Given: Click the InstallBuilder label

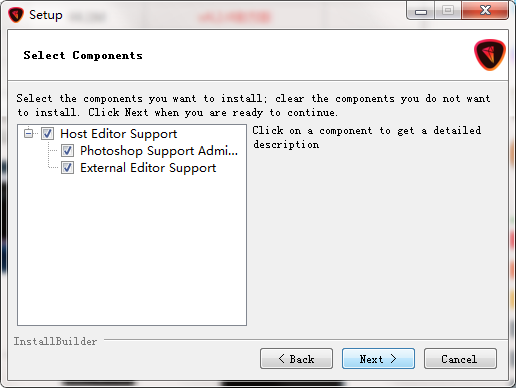Looking at the screenshot, I should 55,341.
